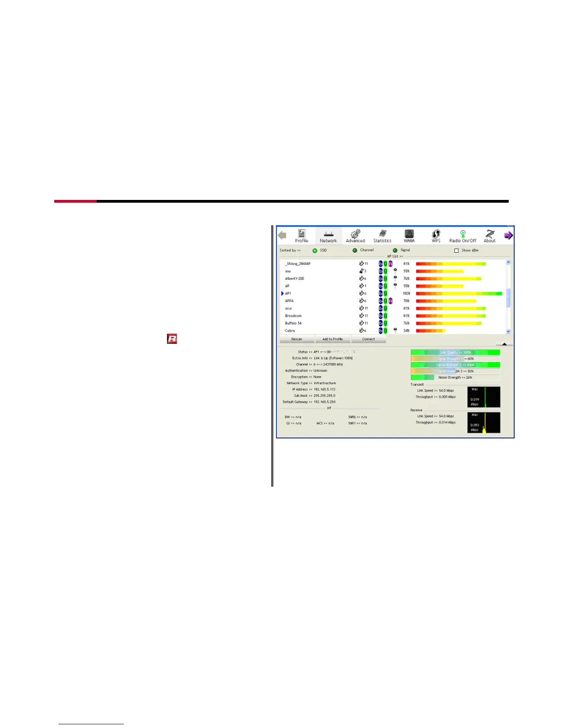Click the Network Type Infrastructure value
Image resolution: width=563 pixels, height=728 pixels.
coord(325,383)
